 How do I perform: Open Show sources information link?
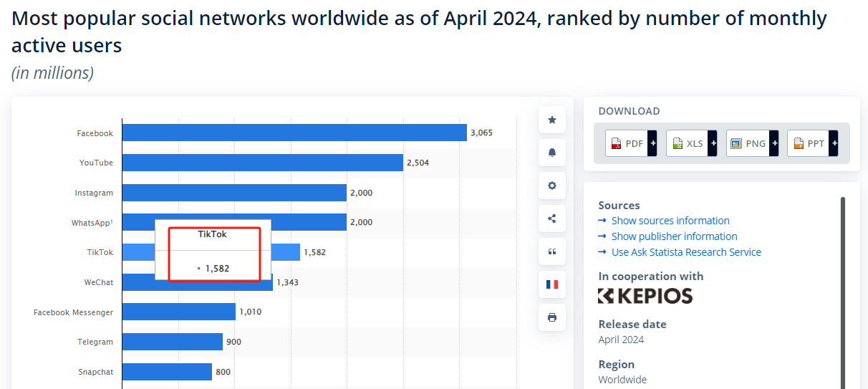click(x=670, y=221)
